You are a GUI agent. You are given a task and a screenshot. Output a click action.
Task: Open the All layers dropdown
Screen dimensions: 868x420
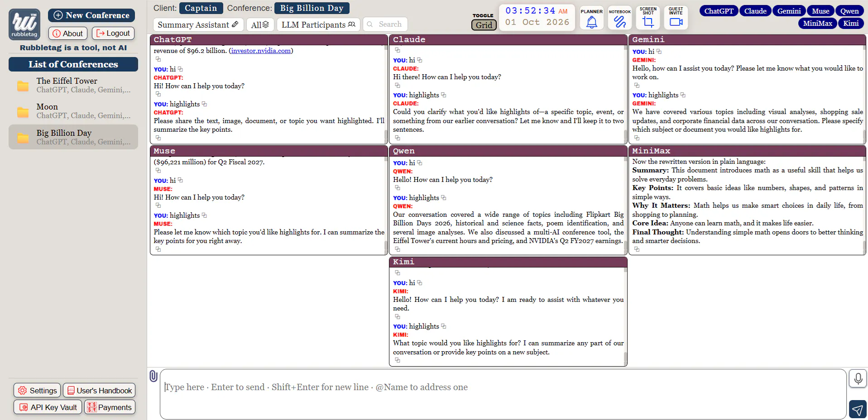tap(260, 24)
